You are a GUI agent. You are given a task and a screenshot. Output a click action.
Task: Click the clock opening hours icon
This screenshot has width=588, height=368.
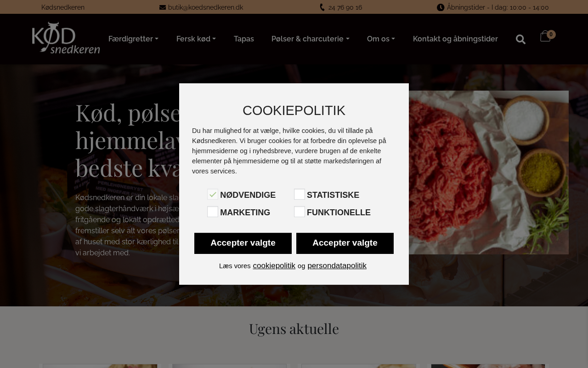click(x=441, y=7)
